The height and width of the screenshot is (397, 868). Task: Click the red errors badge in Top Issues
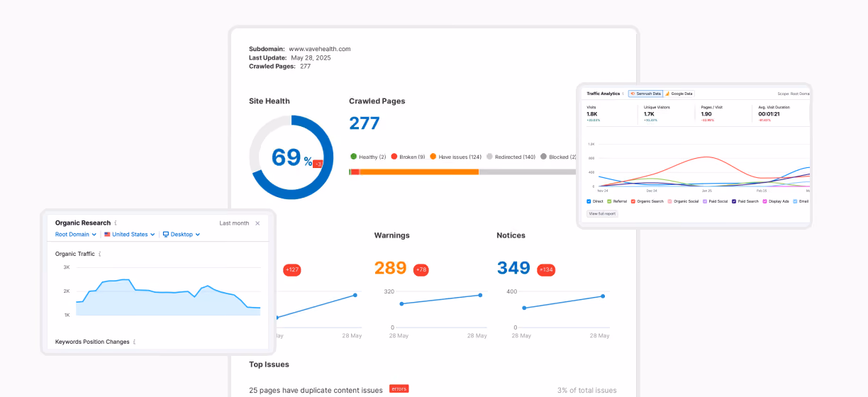coord(399,389)
